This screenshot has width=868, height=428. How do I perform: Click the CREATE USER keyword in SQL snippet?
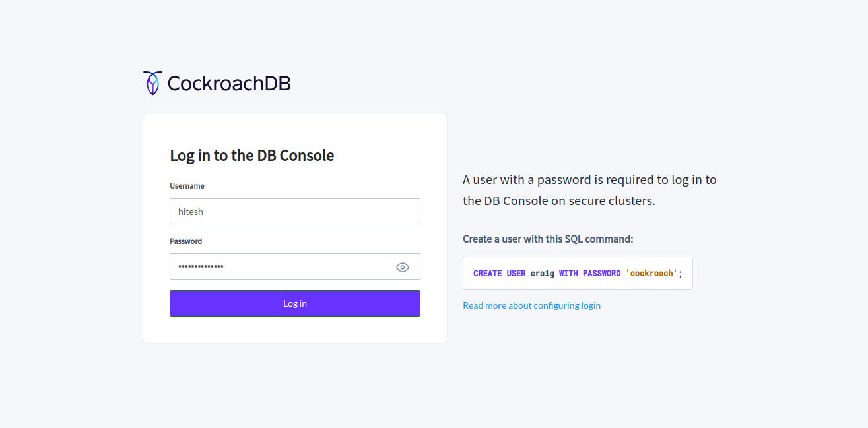tap(499, 273)
